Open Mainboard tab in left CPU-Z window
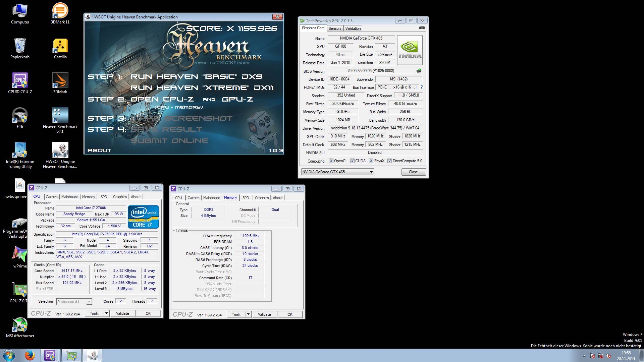Viewport: 644px width, 362px height. (x=70, y=197)
